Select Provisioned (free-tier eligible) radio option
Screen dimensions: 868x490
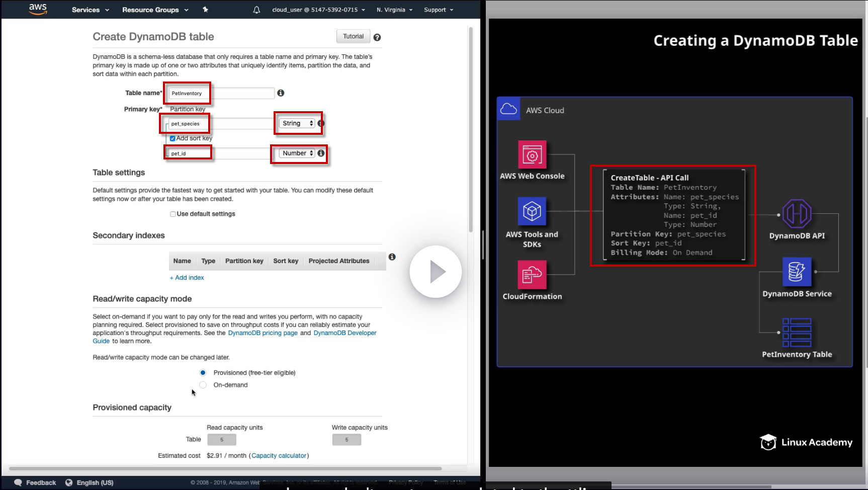point(203,373)
